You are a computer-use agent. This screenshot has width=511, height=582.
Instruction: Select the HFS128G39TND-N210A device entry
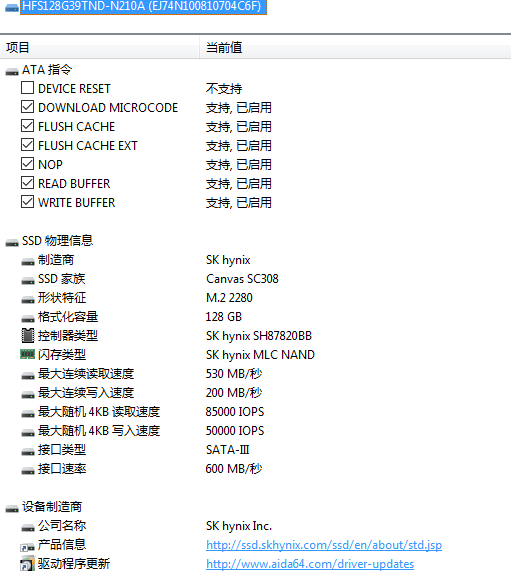[x=143, y=7]
